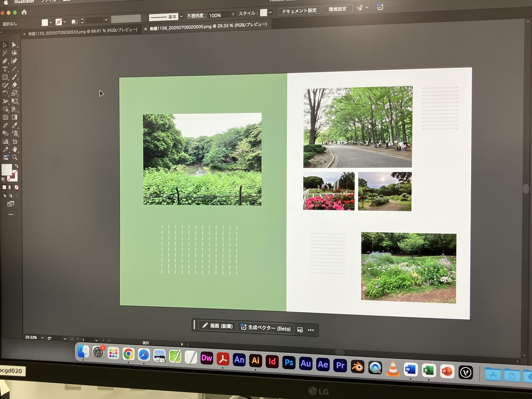
Task: Click the large Fill color swatch
Action: tap(7, 170)
